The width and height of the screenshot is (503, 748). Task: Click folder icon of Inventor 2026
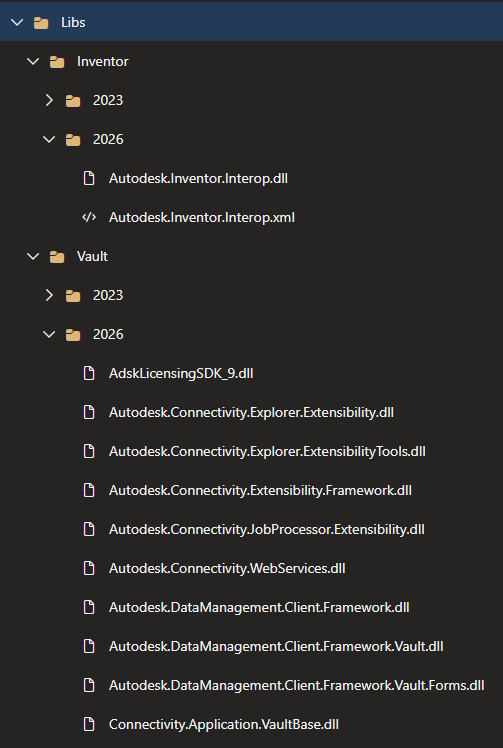tap(73, 139)
